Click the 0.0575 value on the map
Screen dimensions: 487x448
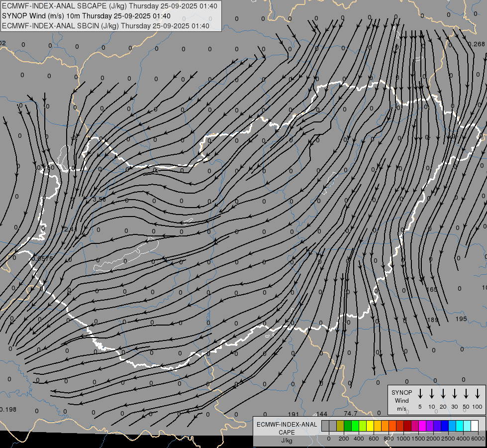[x=42, y=259]
